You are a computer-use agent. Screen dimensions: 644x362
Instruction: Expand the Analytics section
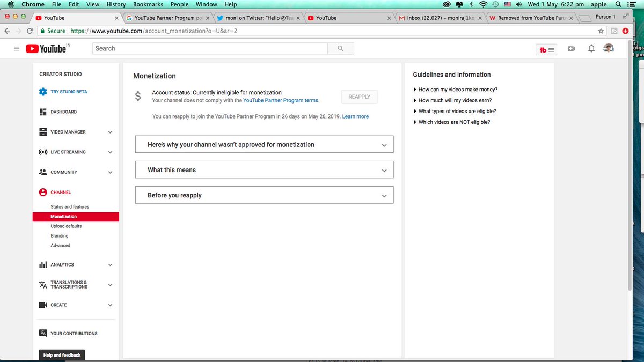[110, 265]
